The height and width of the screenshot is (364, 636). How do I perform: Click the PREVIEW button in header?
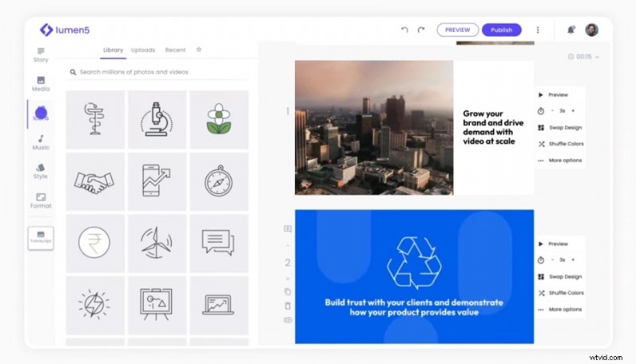pyautogui.click(x=458, y=30)
